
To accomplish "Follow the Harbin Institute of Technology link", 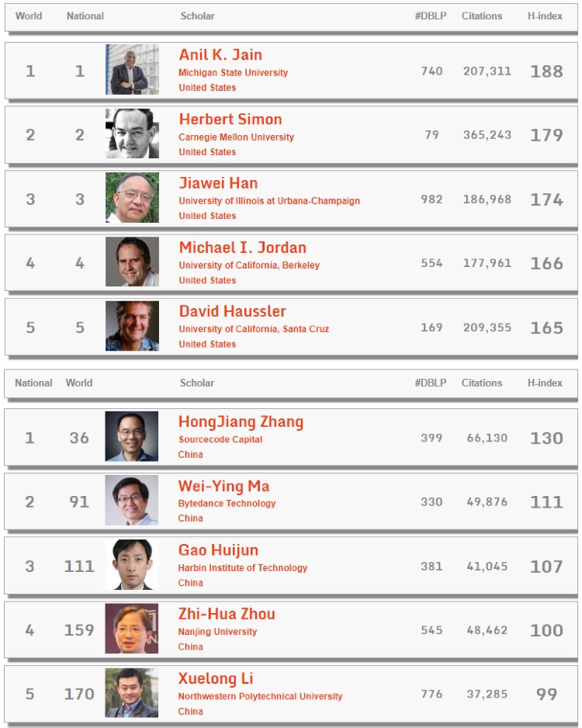I will [243, 568].
